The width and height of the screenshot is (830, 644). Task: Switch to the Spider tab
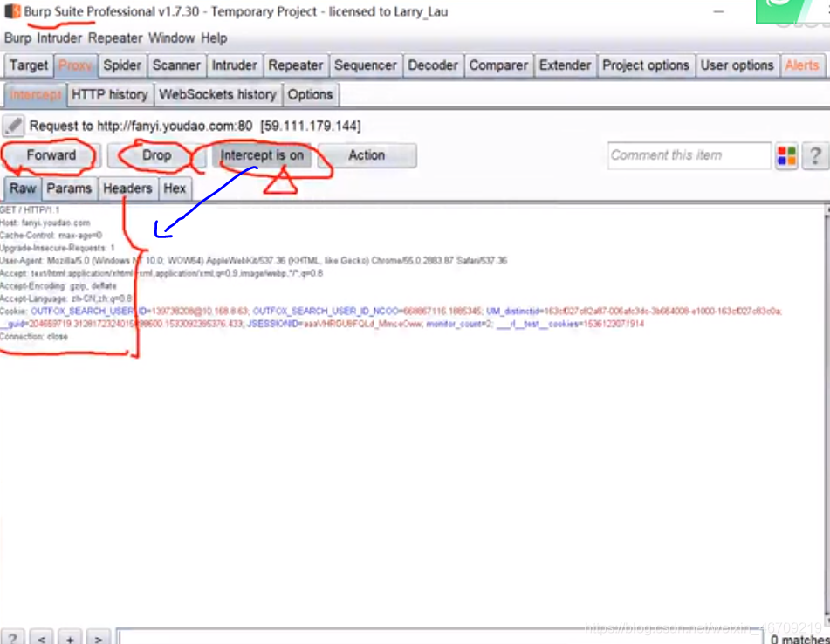coord(122,65)
